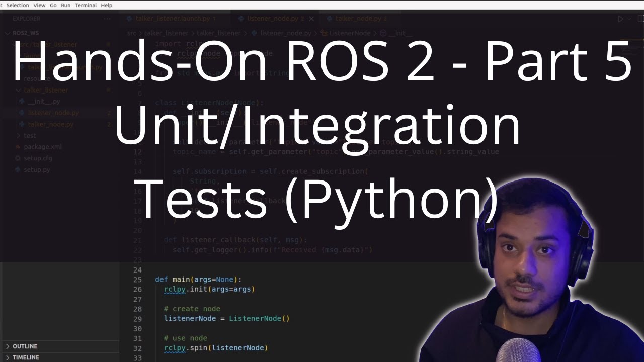Close the listener_node.py tab
Image resolution: width=644 pixels, height=362 pixels.
(x=311, y=19)
